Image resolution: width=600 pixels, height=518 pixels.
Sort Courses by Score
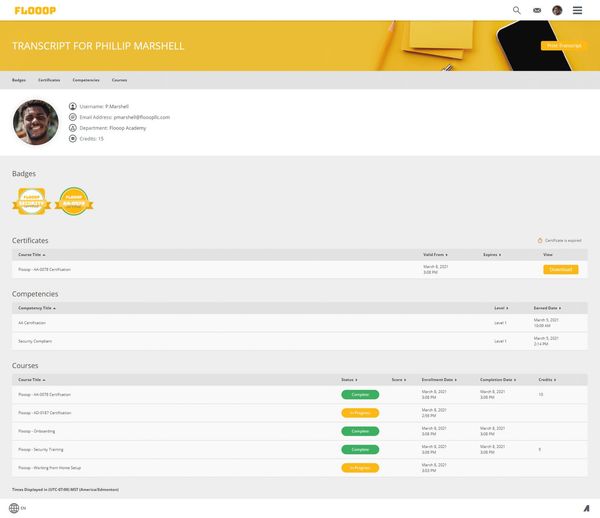[x=399, y=380]
